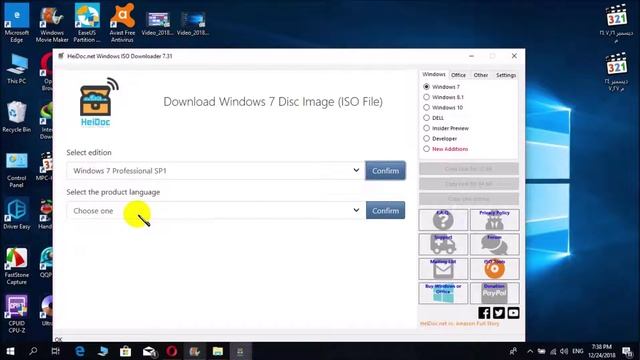The width and height of the screenshot is (640, 360).
Task: Open HeiDoc Twitter page icon
Action: point(499,313)
